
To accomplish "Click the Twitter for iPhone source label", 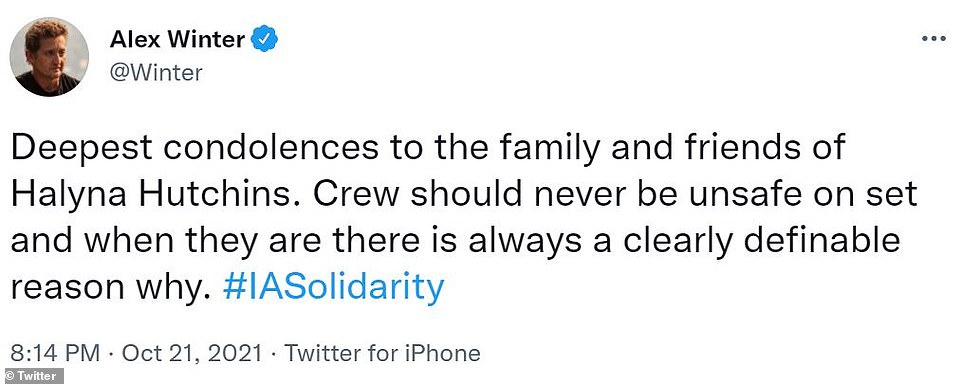I will pyautogui.click(x=382, y=353).
